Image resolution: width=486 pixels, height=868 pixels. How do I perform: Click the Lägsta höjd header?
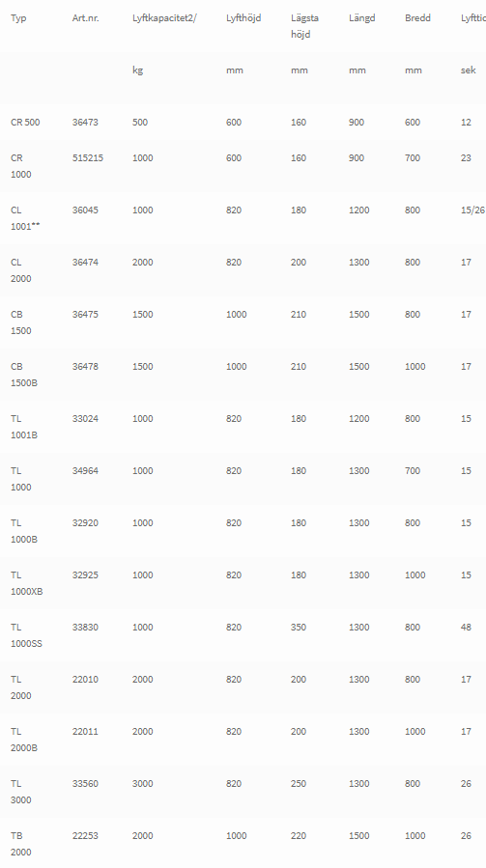pos(304,26)
